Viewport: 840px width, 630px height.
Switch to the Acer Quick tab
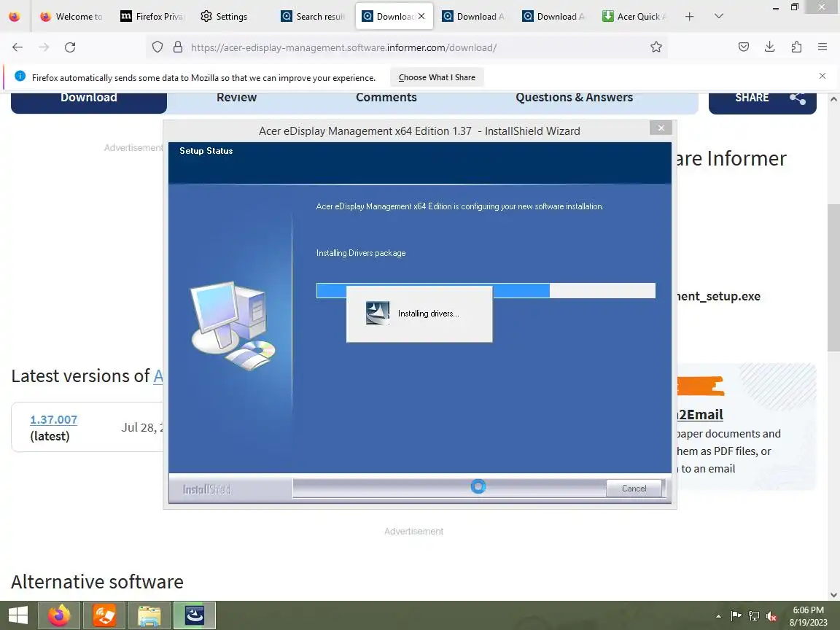point(634,17)
